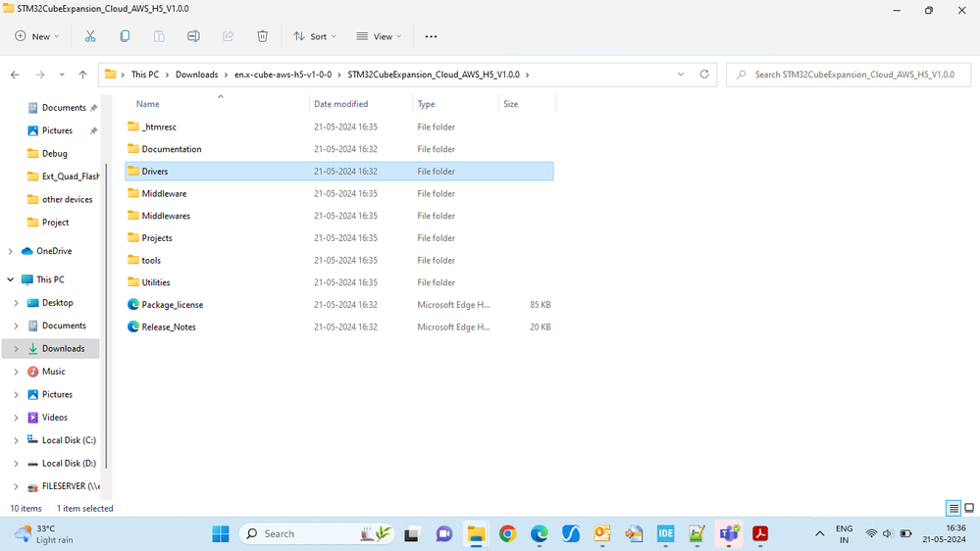Select the Middlewares folder
The image size is (980, 551).
coord(166,216)
